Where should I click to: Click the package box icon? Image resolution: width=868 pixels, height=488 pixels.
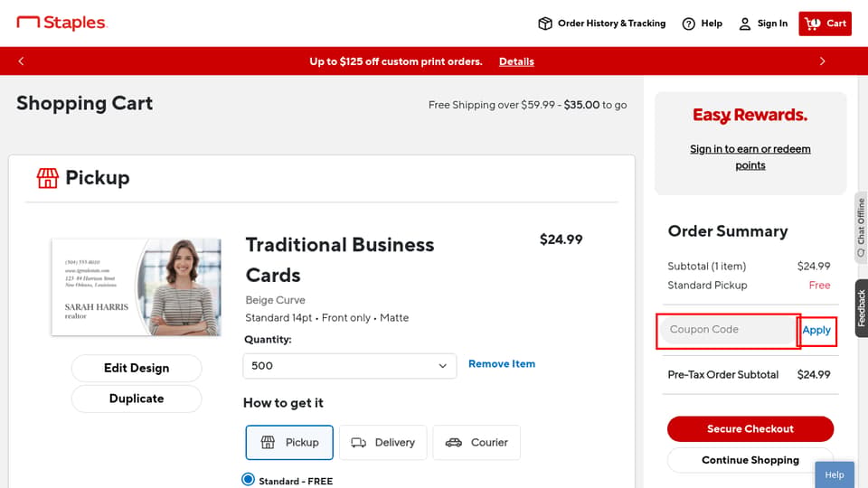pyautogui.click(x=544, y=23)
